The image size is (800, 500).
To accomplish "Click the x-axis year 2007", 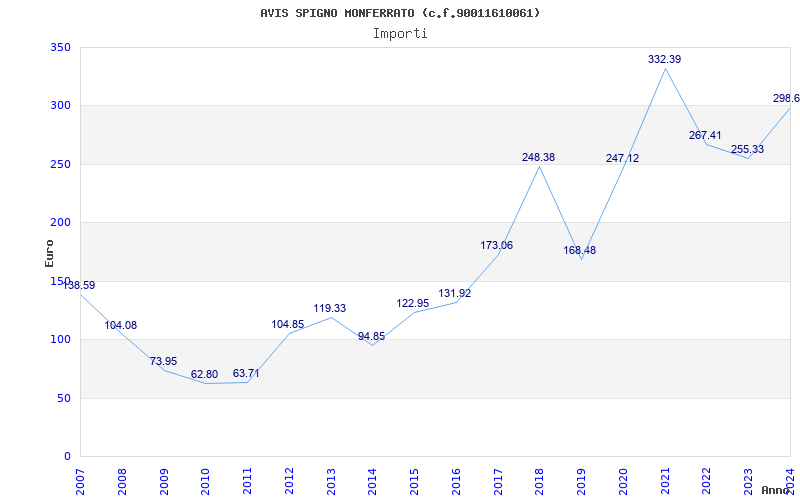I will click(x=80, y=482).
